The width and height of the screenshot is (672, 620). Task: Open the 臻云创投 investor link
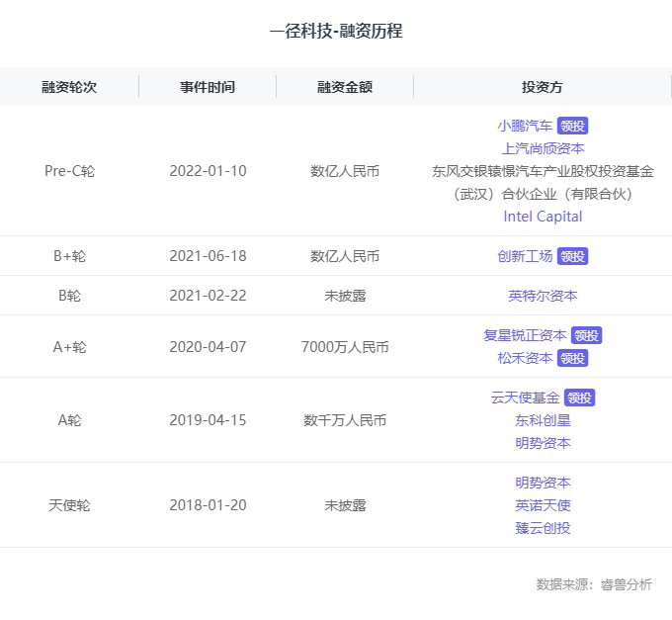pos(543,528)
